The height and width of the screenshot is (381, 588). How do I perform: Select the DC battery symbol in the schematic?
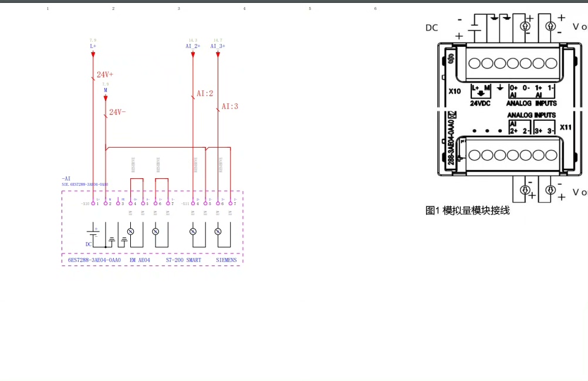point(93,233)
